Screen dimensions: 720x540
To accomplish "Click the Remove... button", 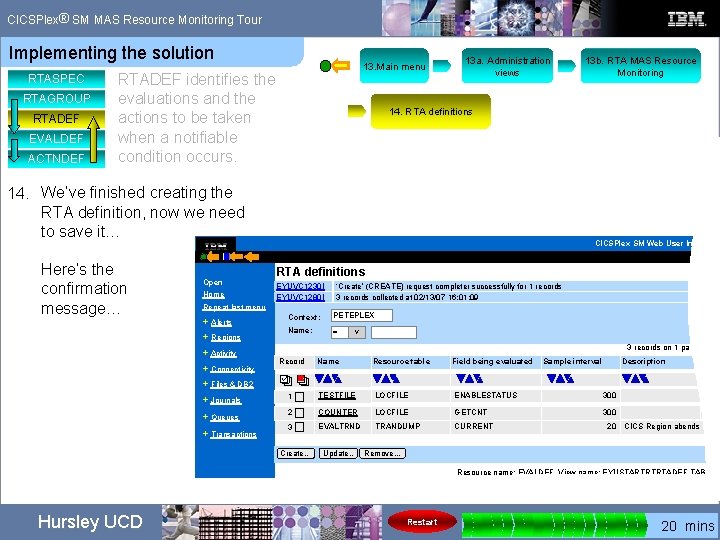I will tap(382, 453).
